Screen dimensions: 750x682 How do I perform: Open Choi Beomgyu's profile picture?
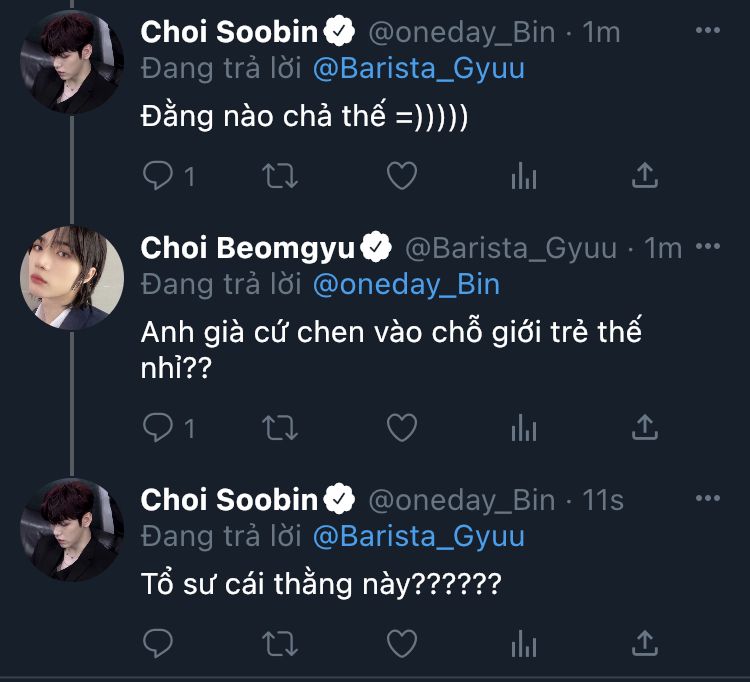tap(72, 277)
